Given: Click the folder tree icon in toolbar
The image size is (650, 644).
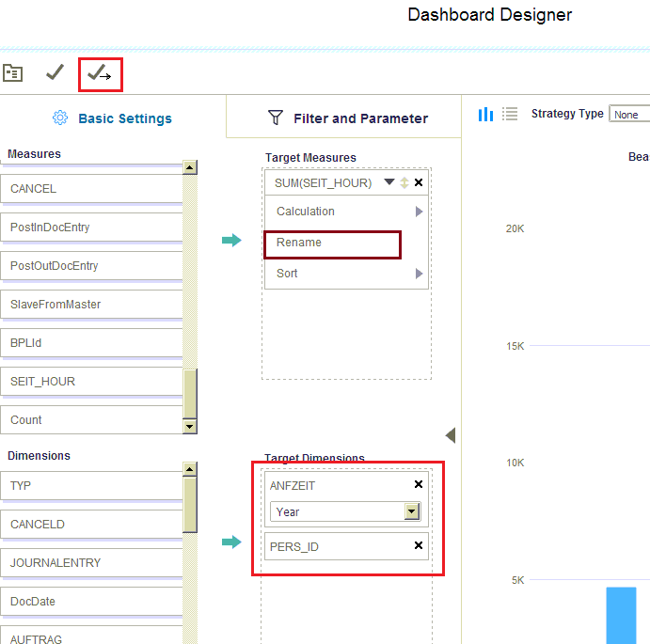Looking at the screenshot, I should [12, 72].
